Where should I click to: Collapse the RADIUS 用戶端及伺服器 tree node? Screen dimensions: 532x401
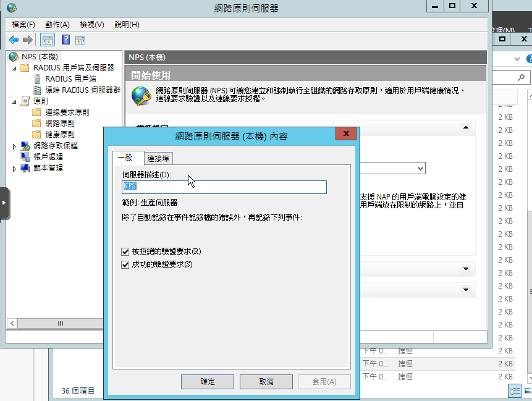coord(15,68)
